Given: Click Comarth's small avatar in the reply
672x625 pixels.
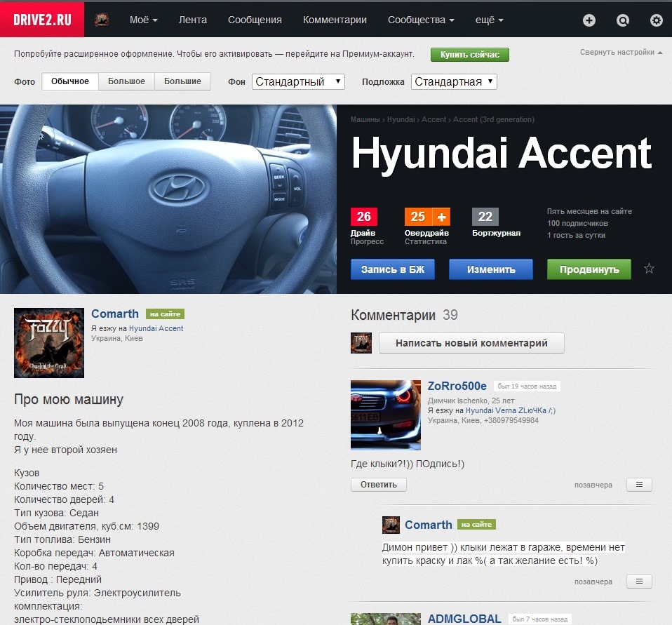Looking at the screenshot, I should coord(391,525).
